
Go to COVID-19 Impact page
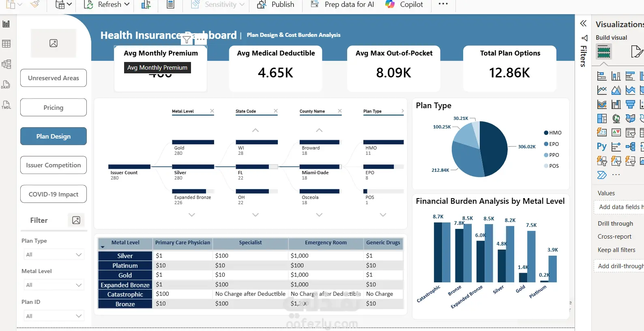[x=54, y=194]
